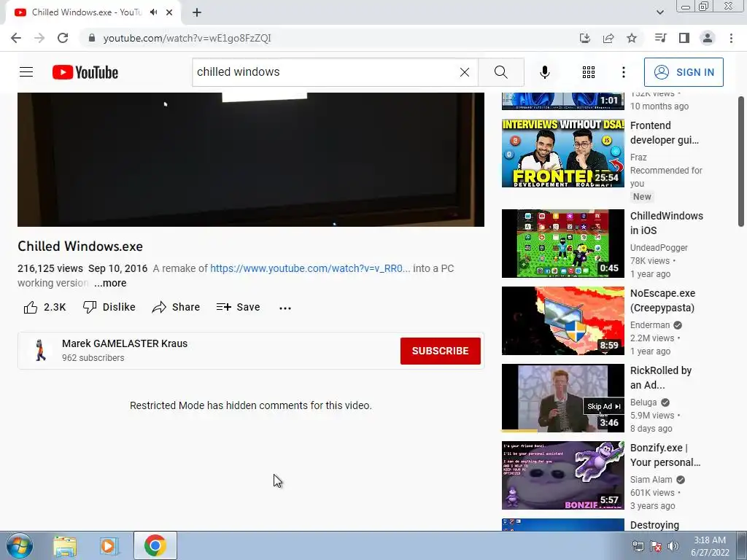
Task: View site lock information icon
Action: click(92, 38)
